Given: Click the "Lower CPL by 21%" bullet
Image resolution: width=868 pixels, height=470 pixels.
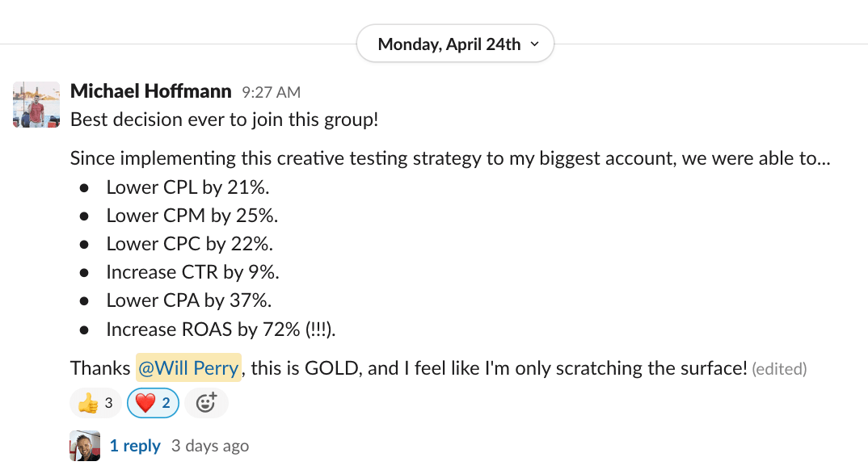Looking at the screenshot, I should [188, 187].
